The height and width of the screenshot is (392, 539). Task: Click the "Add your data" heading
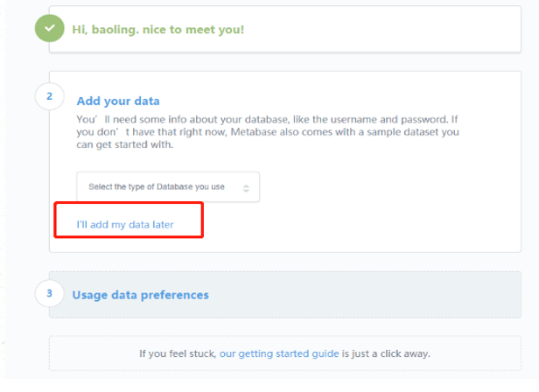[118, 101]
